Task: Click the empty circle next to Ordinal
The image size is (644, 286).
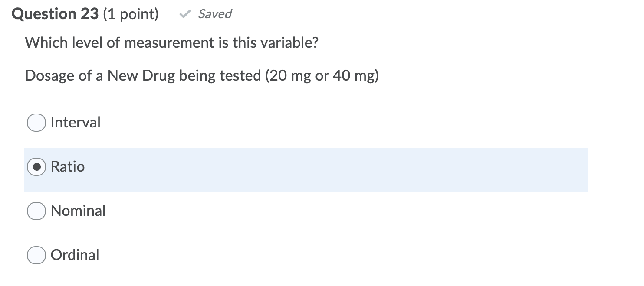Action: click(x=36, y=255)
